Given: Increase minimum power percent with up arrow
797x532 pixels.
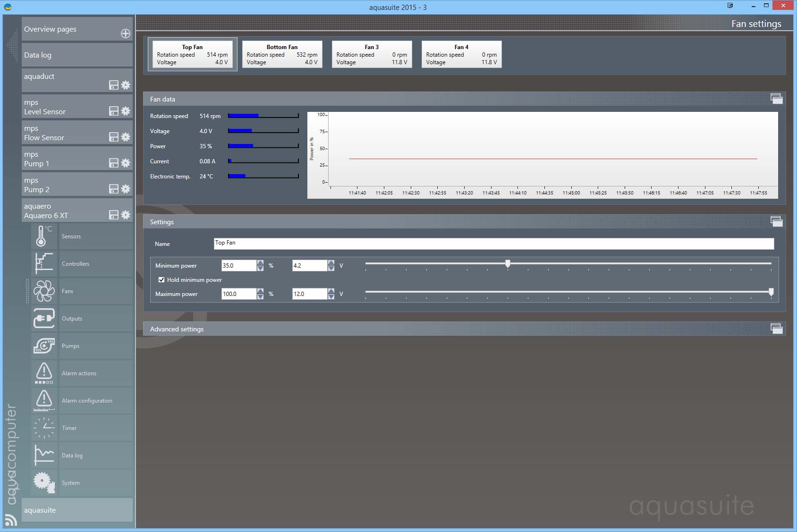Looking at the screenshot, I should [x=260, y=263].
